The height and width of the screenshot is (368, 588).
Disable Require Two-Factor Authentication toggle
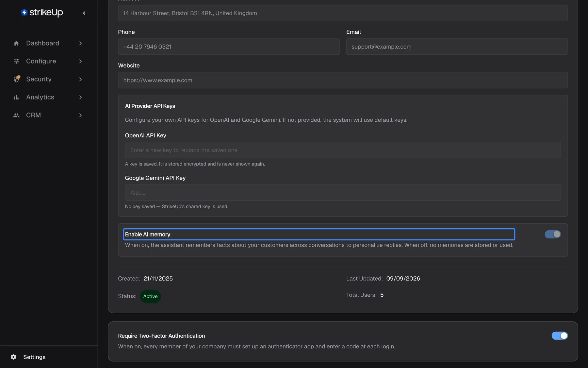tap(560, 336)
